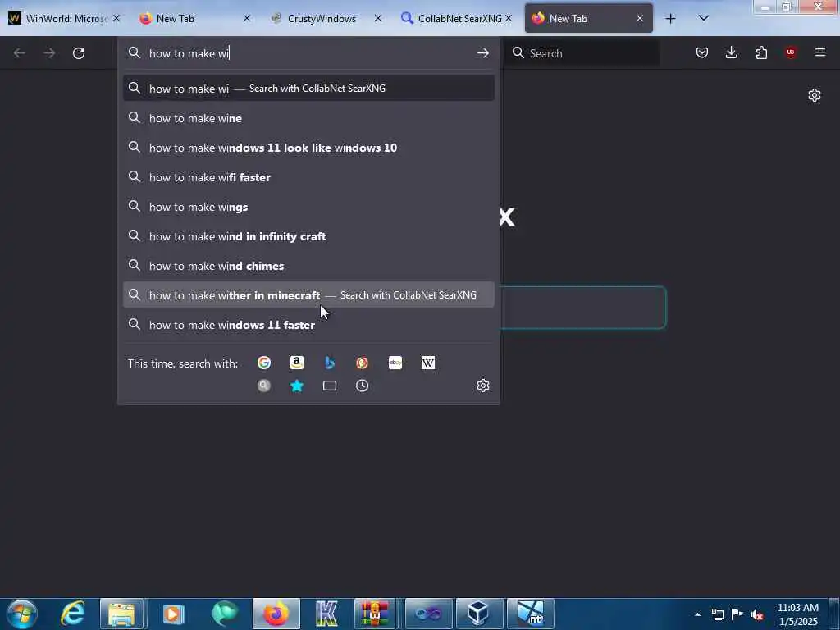Click the muted volume tray icon
840x630 pixels.
point(757,614)
